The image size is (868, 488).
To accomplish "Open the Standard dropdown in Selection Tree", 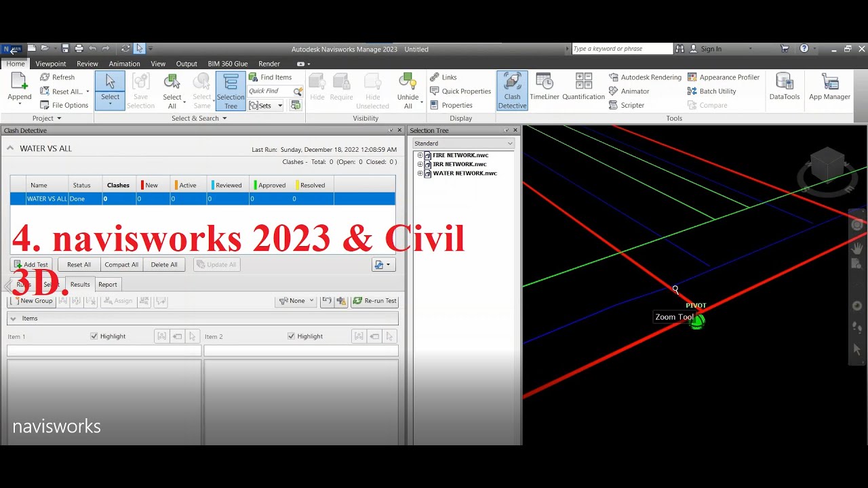I will click(x=463, y=144).
